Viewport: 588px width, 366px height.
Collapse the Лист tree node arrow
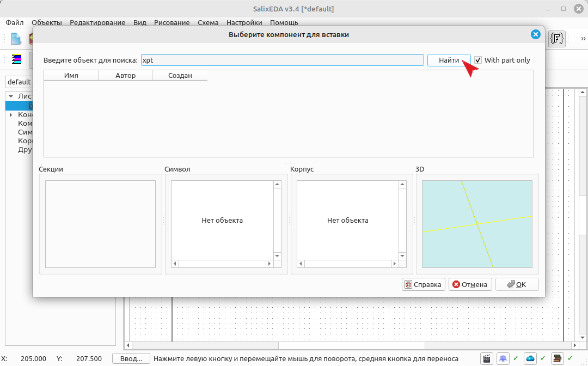coord(11,96)
